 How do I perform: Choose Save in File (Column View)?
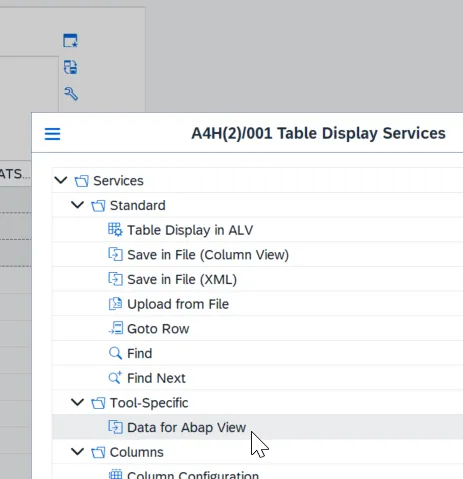click(x=208, y=255)
